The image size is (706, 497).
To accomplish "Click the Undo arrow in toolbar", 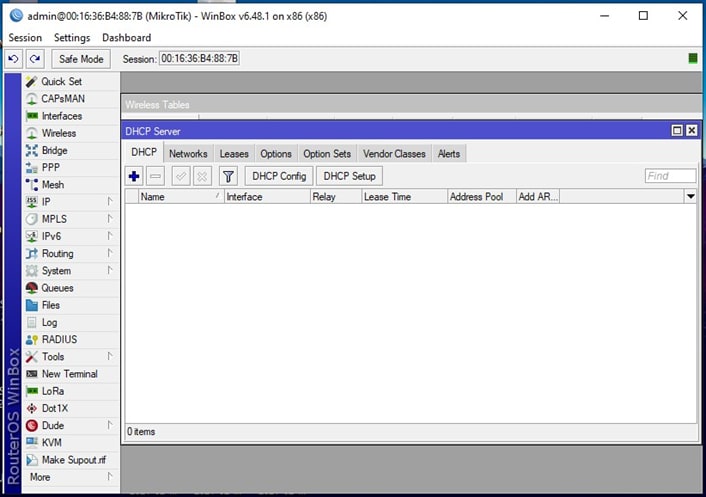I will [14, 59].
